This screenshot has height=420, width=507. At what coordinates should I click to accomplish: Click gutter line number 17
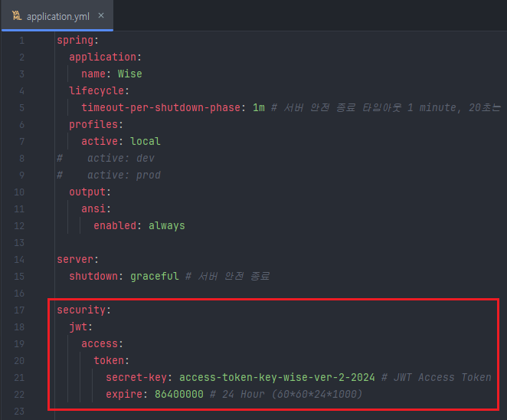tap(19, 310)
